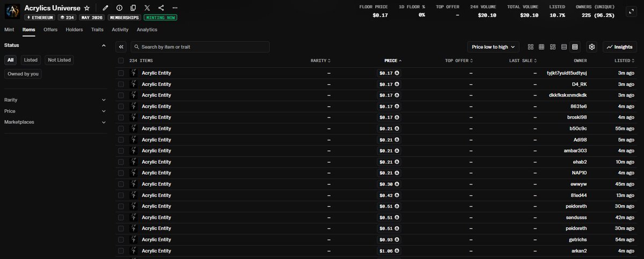The width and height of the screenshot is (644, 259).
Task: Switch to large grid view
Action: point(531,47)
